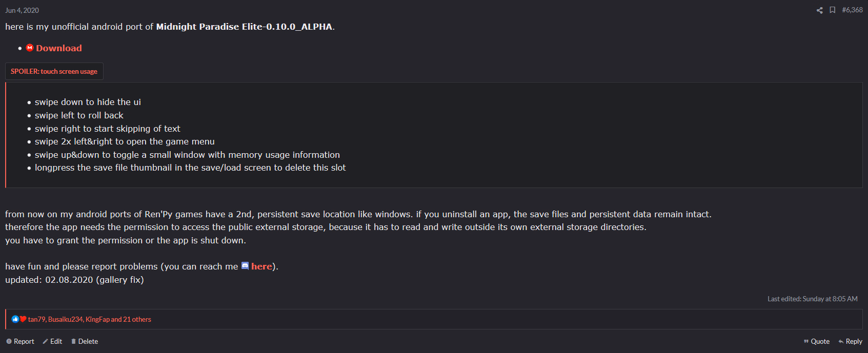Image resolution: width=868 pixels, height=353 pixels.
Task: Click the line about persistent save location
Action: coord(358,214)
